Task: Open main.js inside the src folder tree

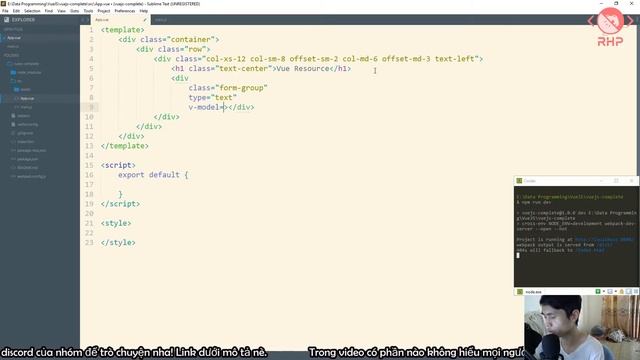Action: 26,107
